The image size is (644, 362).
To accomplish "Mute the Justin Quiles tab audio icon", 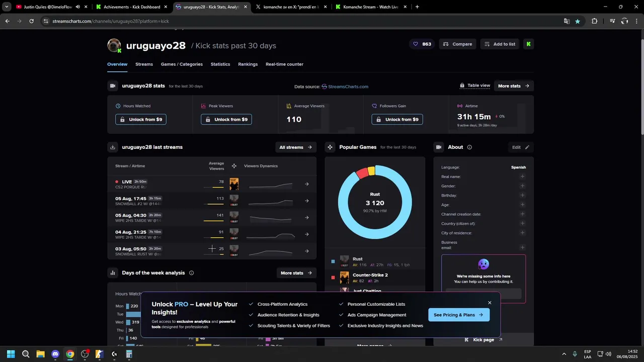I will point(78,7).
